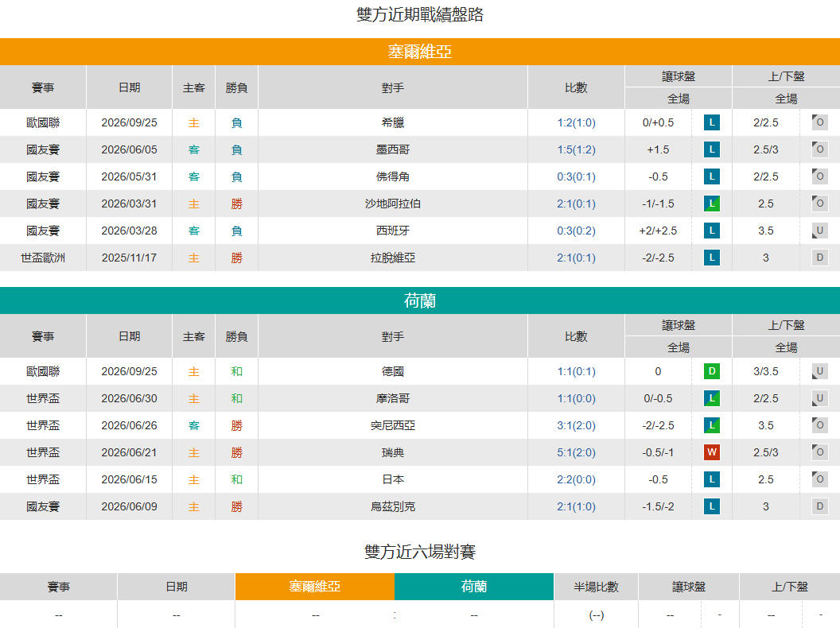The image size is (840, 628).
Task: Open the 2:1(0:1) score against 沙地阿拉伯
Action: (576, 204)
